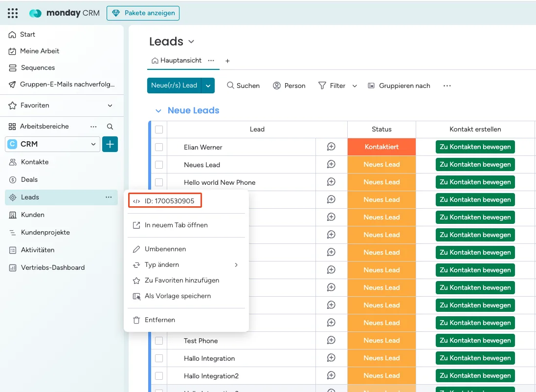Check the Hallo Integration2 row checkbox
This screenshot has height=392, width=536.
(x=159, y=376)
